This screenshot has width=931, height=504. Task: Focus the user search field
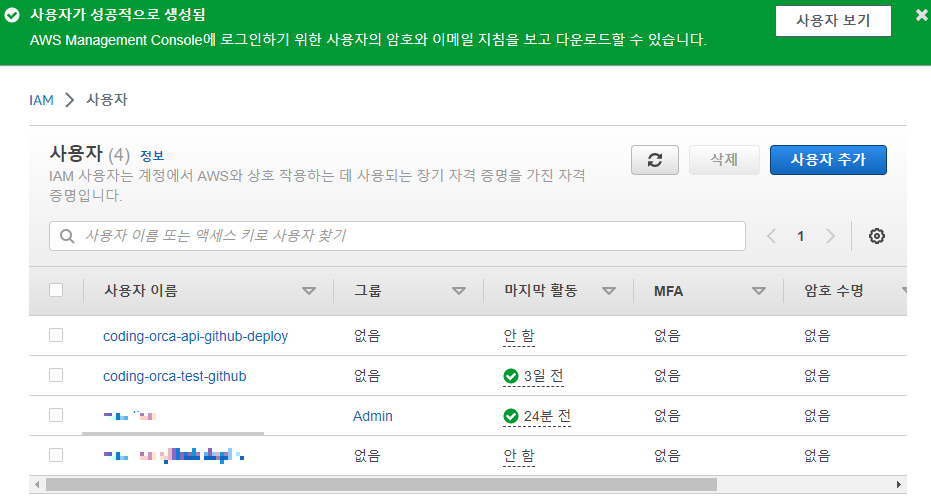click(x=397, y=236)
